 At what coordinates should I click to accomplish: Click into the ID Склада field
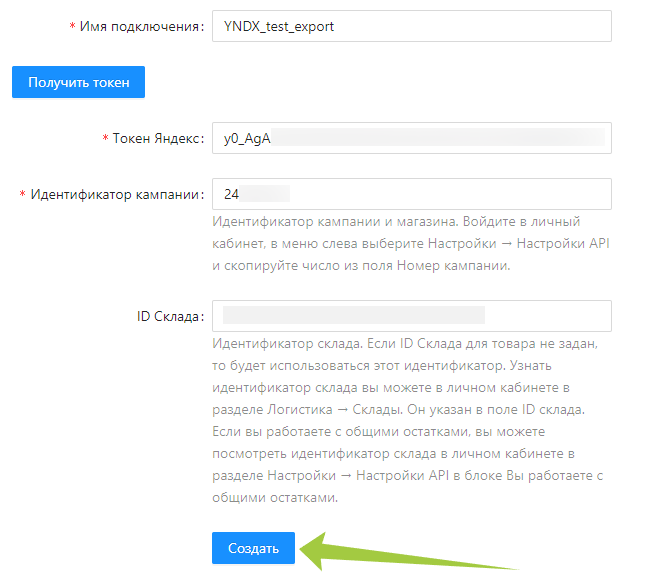[x=411, y=316]
